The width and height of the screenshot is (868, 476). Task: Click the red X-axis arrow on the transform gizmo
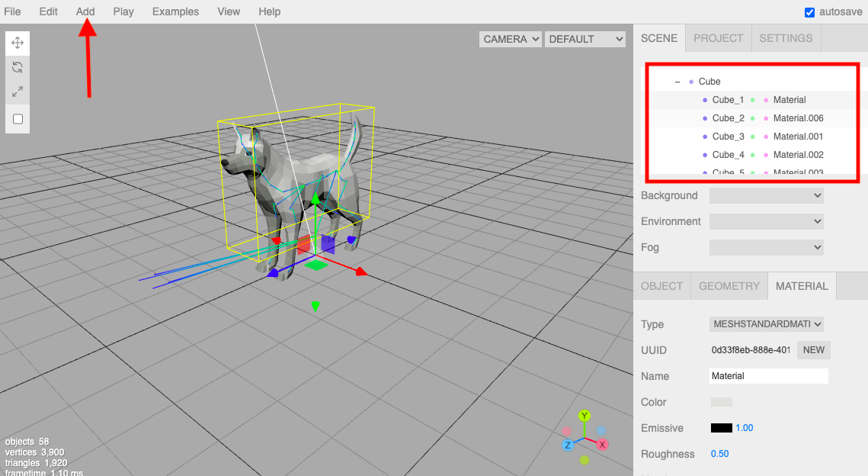pos(360,271)
